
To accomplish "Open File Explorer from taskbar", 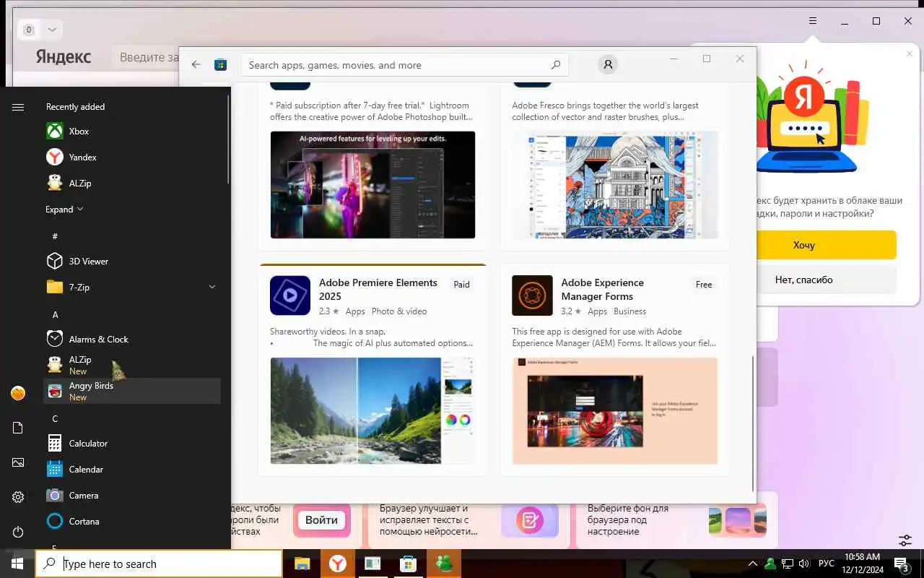I will [302, 564].
